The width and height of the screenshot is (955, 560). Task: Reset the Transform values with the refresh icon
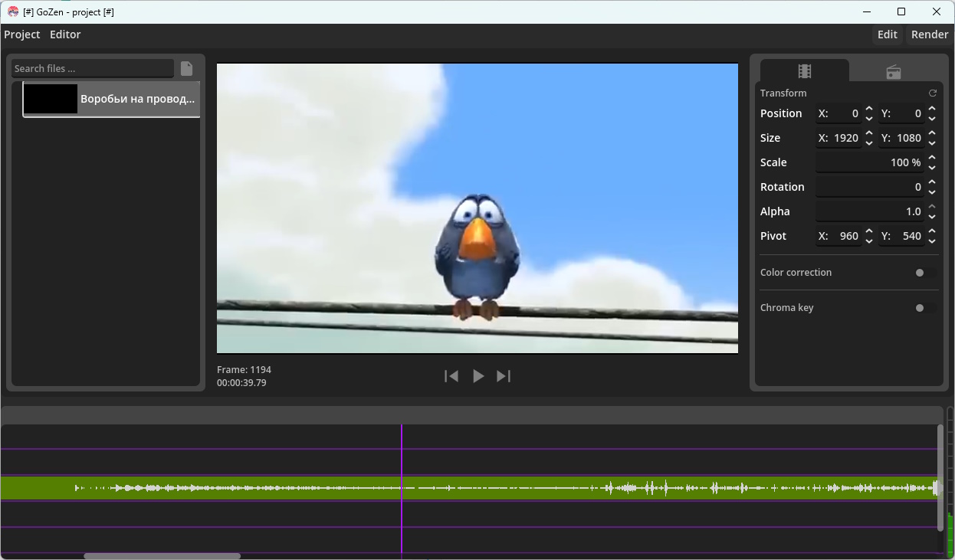click(x=933, y=93)
